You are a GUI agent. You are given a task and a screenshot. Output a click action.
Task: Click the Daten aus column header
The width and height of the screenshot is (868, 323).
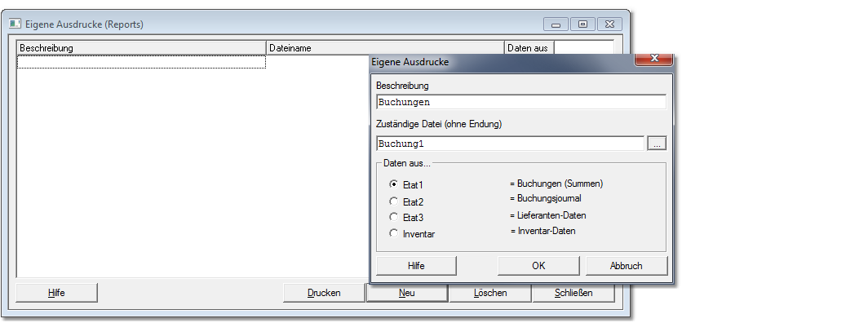point(529,48)
